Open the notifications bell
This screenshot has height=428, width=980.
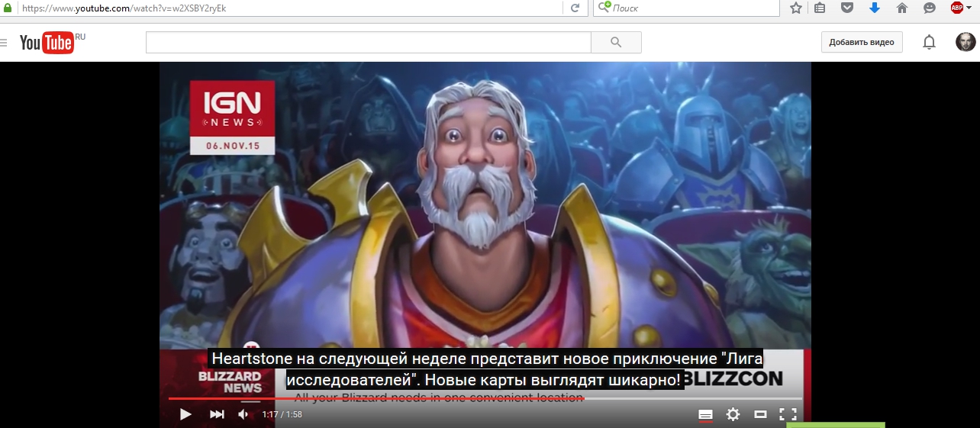click(929, 43)
